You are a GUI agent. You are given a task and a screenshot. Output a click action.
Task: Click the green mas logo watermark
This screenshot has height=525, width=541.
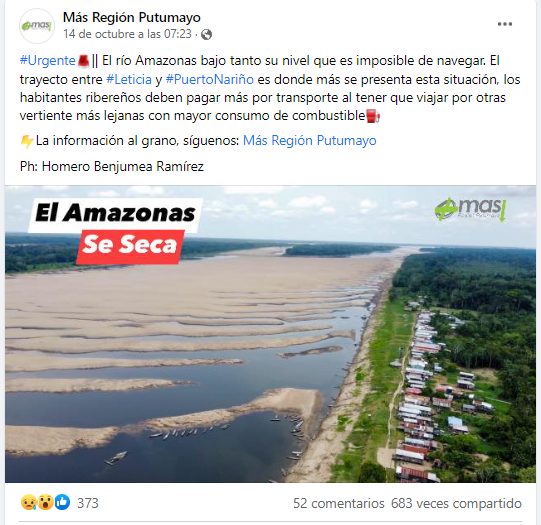click(471, 209)
